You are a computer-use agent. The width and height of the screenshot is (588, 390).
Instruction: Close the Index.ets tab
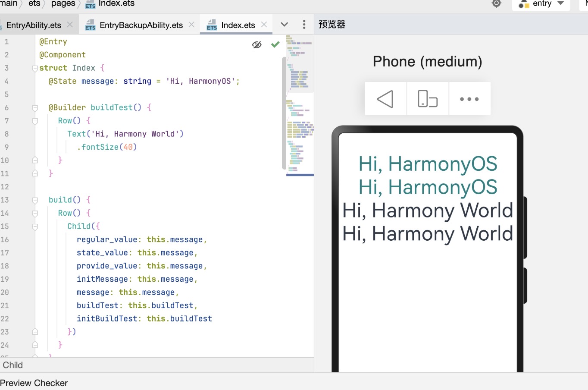[x=264, y=25]
